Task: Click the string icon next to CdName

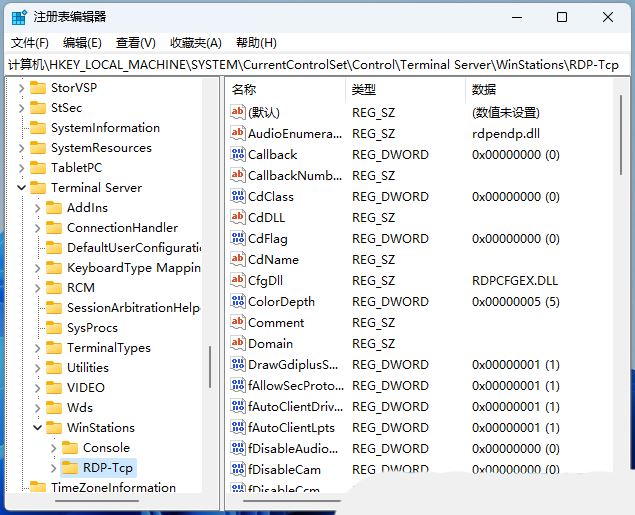Action: click(238, 259)
